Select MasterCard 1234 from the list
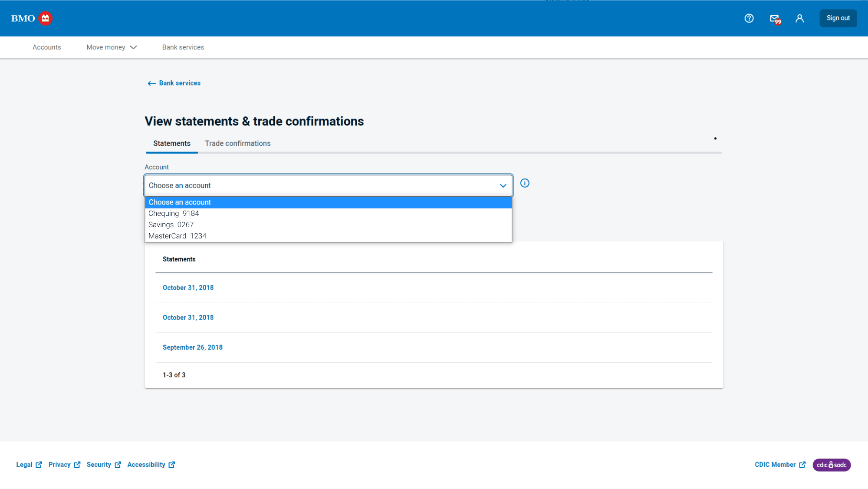This screenshot has height=489, width=868. pyautogui.click(x=328, y=236)
